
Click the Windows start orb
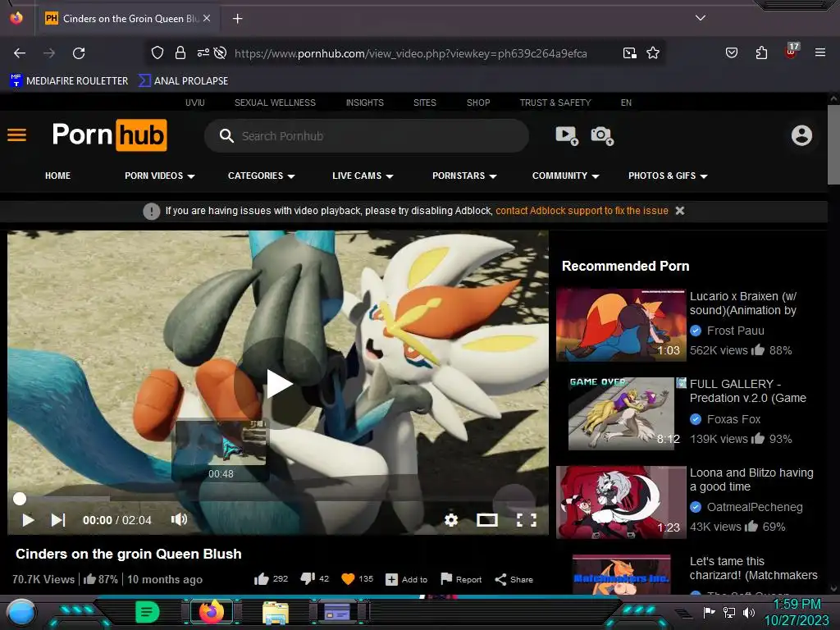(x=21, y=612)
